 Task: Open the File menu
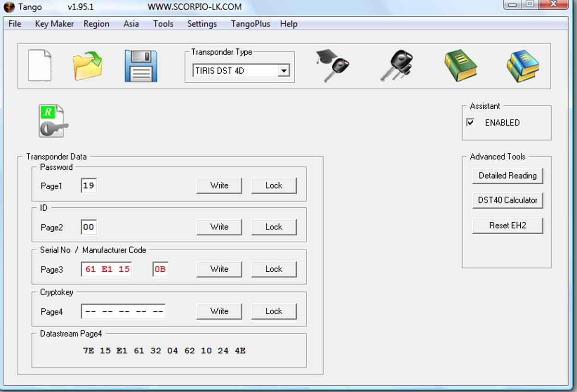[15, 24]
